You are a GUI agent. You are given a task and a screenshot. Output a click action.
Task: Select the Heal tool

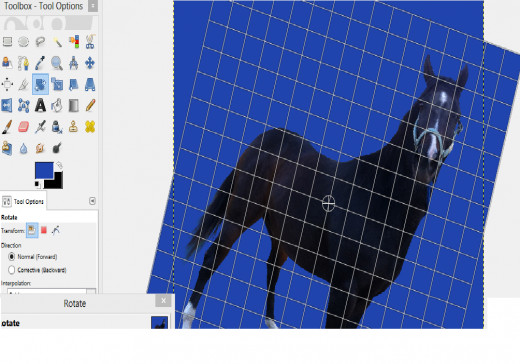click(90, 127)
